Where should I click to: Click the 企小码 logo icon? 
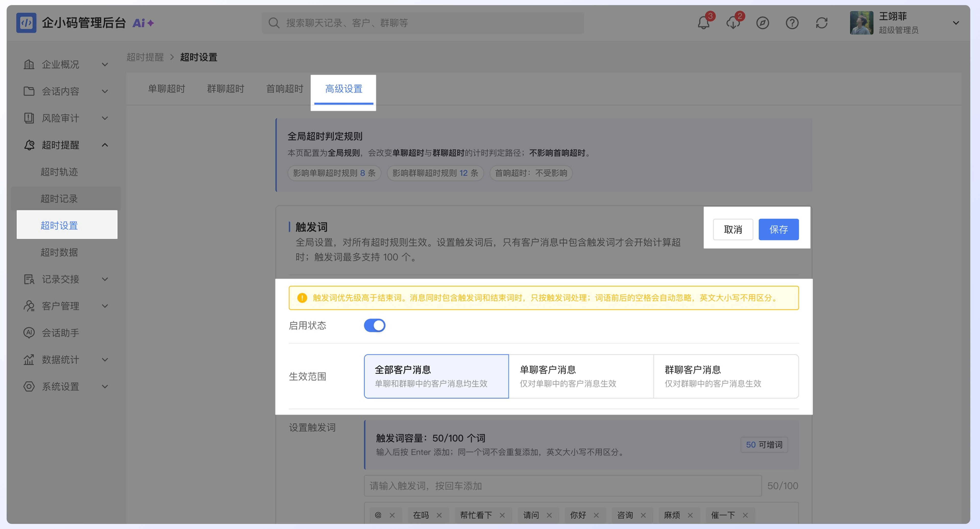pos(26,23)
